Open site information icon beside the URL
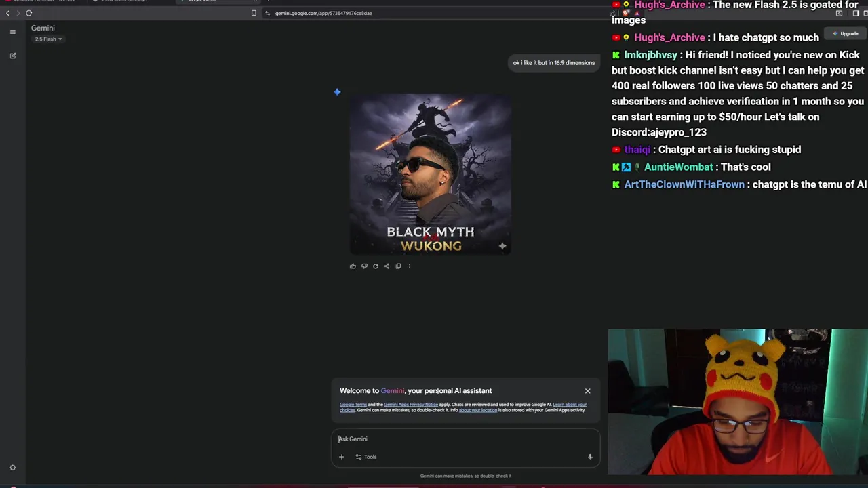This screenshot has width=868, height=488. (268, 13)
